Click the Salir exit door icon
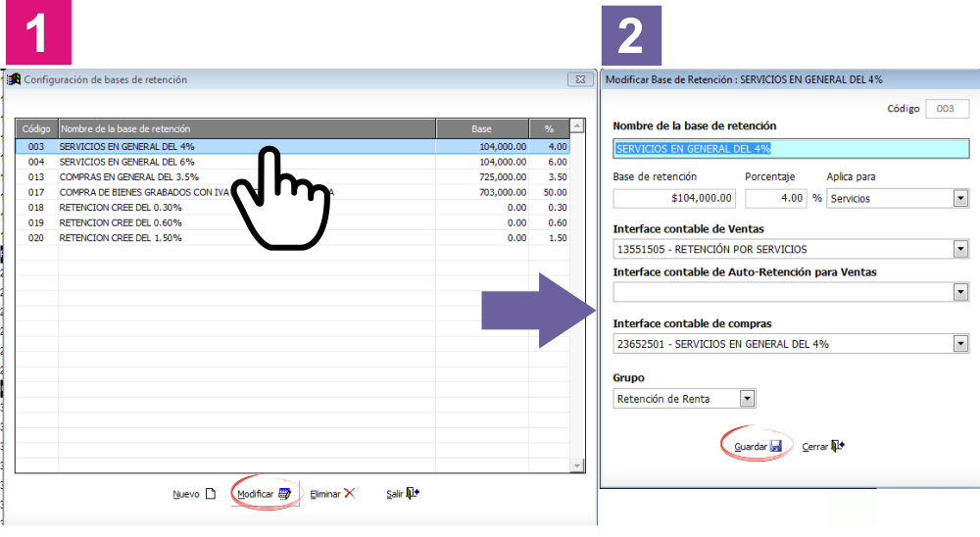 tap(413, 493)
